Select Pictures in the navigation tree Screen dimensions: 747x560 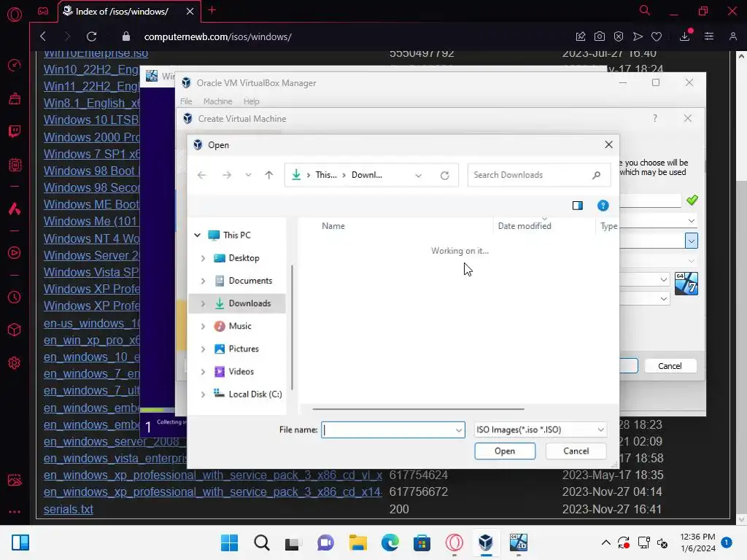pyautogui.click(x=244, y=349)
